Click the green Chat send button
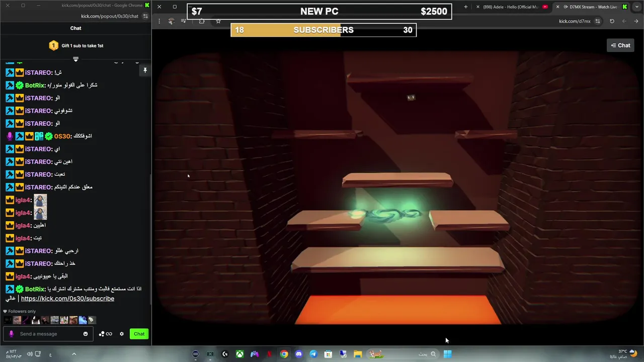 coord(139,334)
